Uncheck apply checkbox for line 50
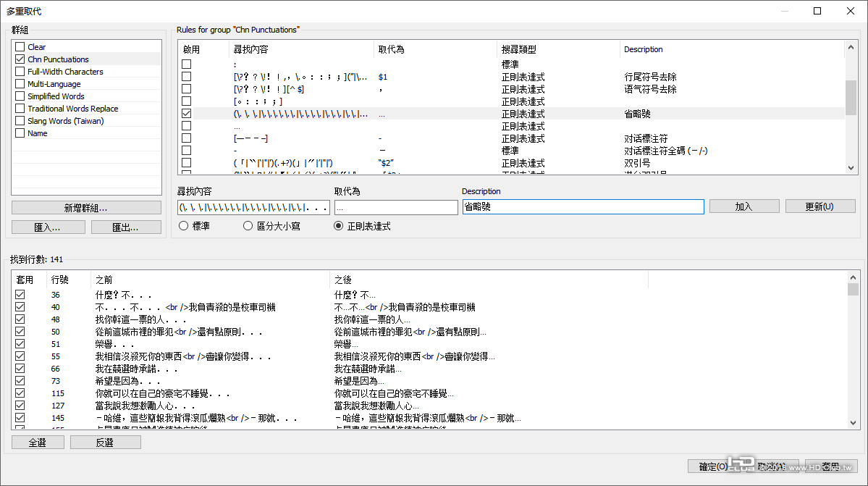868x486 pixels. click(x=20, y=332)
